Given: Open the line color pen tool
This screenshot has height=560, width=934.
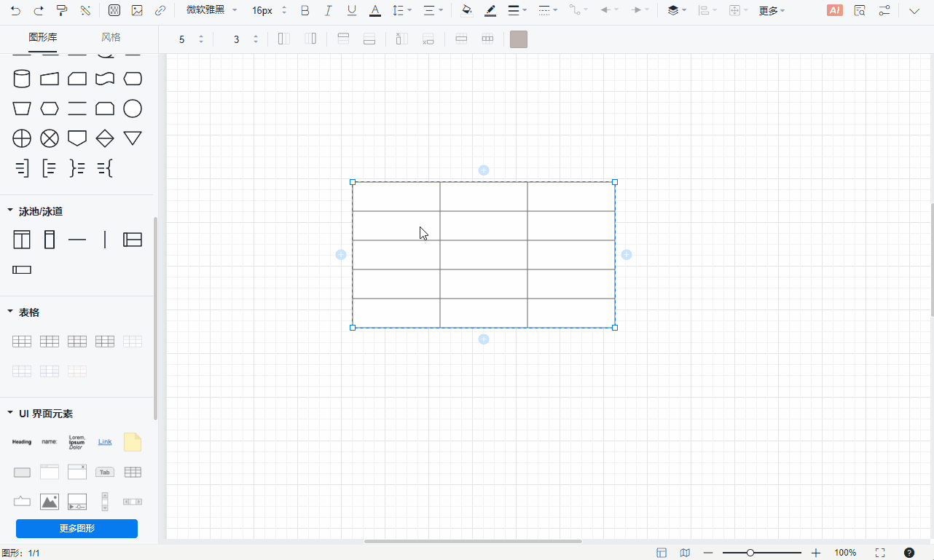Looking at the screenshot, I should [x=490, y=11].
